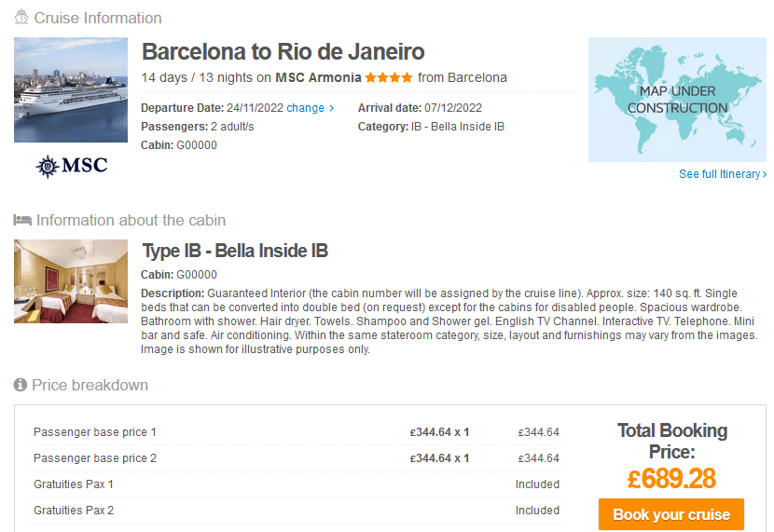The height and width of the screenshot is (532, 774).
Task: Click the total booking price £689.28
Action: [671, 479]
